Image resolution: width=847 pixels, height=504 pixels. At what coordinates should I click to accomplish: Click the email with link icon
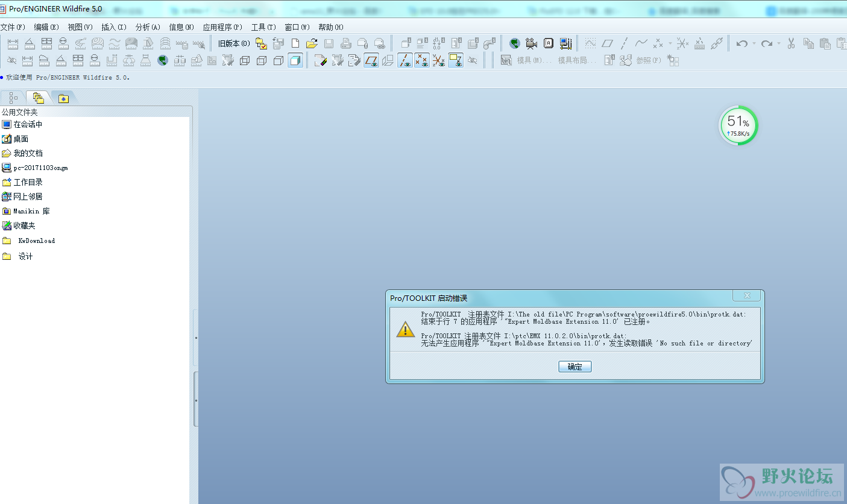point(379,43)
